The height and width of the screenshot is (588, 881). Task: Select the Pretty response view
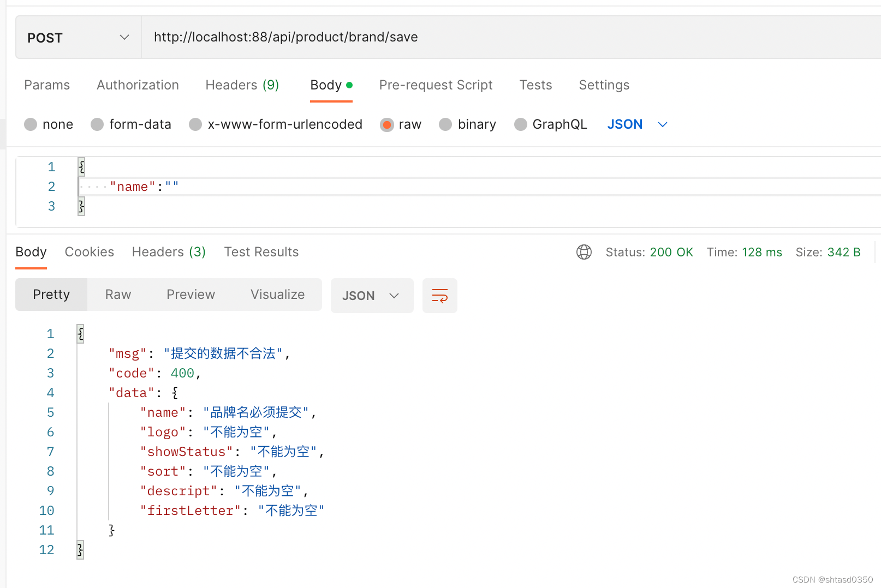pos(51,295)
